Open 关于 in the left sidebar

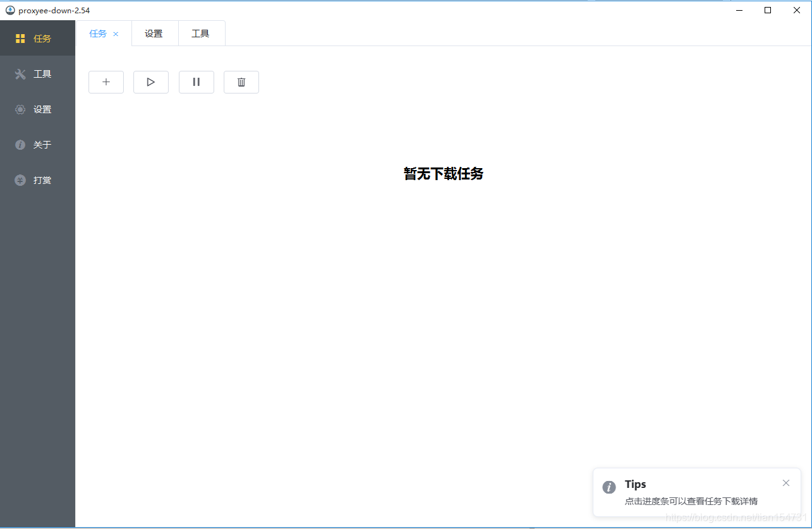point(37,145)
